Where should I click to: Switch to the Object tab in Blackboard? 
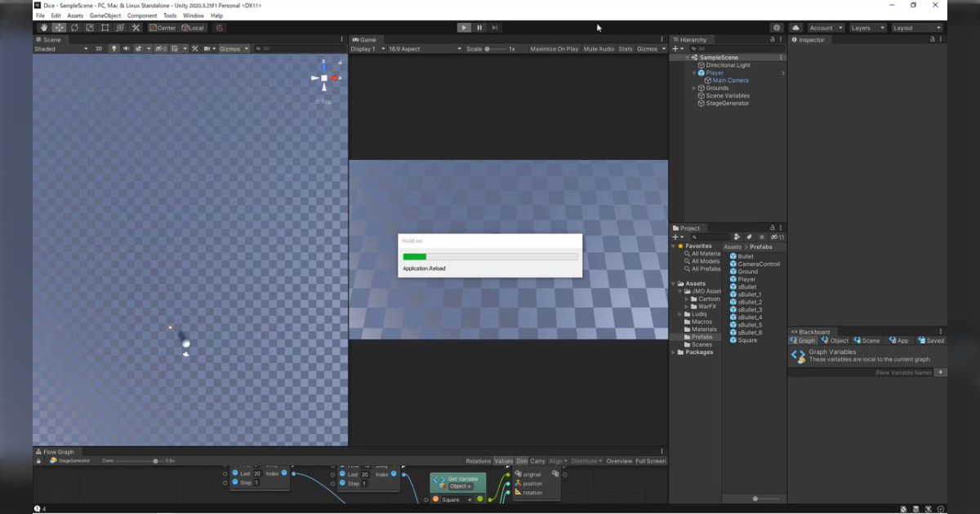pyautogui.click(x=835, y=340)
